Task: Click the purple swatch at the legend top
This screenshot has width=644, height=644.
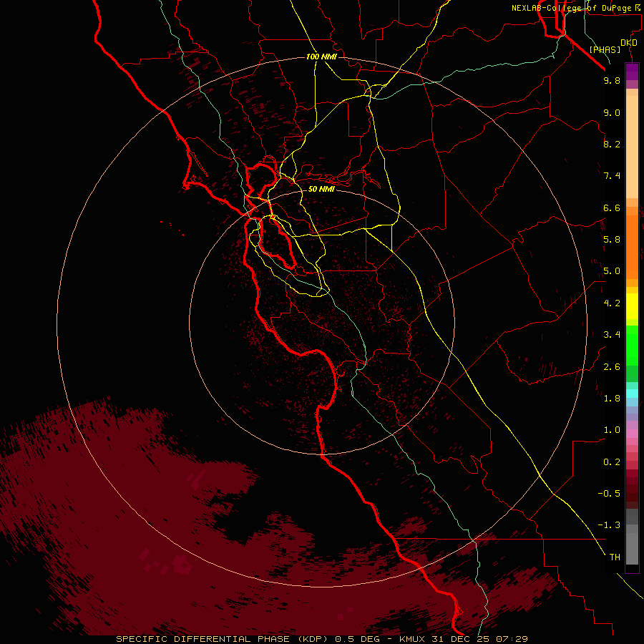Action: click(x=632, y=72)
